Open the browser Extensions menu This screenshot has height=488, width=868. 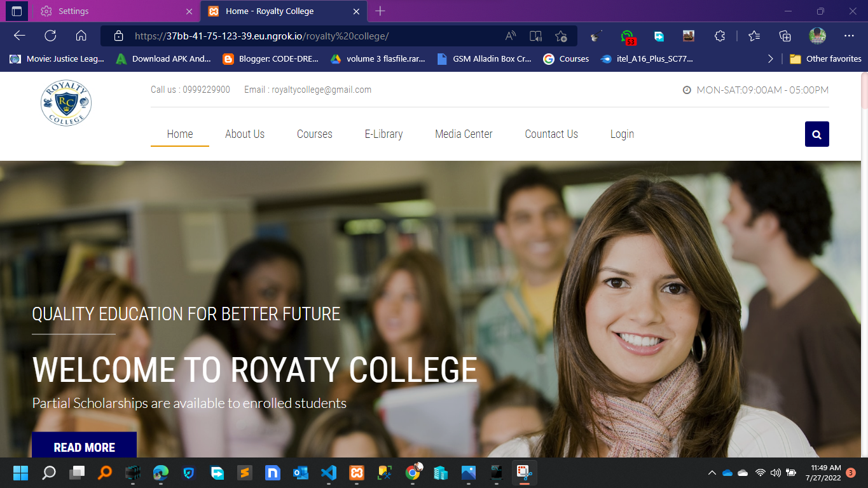tap(719, 36)
